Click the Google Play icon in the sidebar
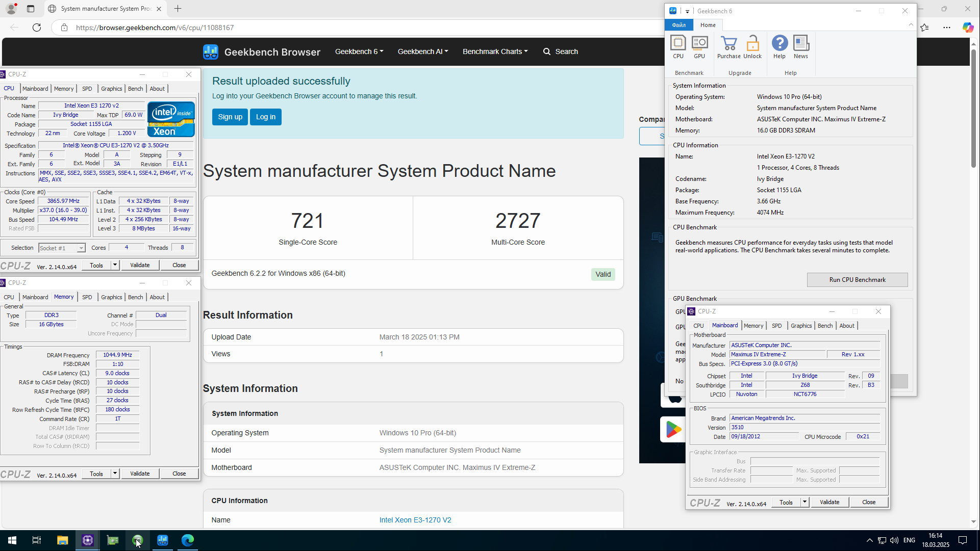The image size is (980, 551). [x=673, y=430]
